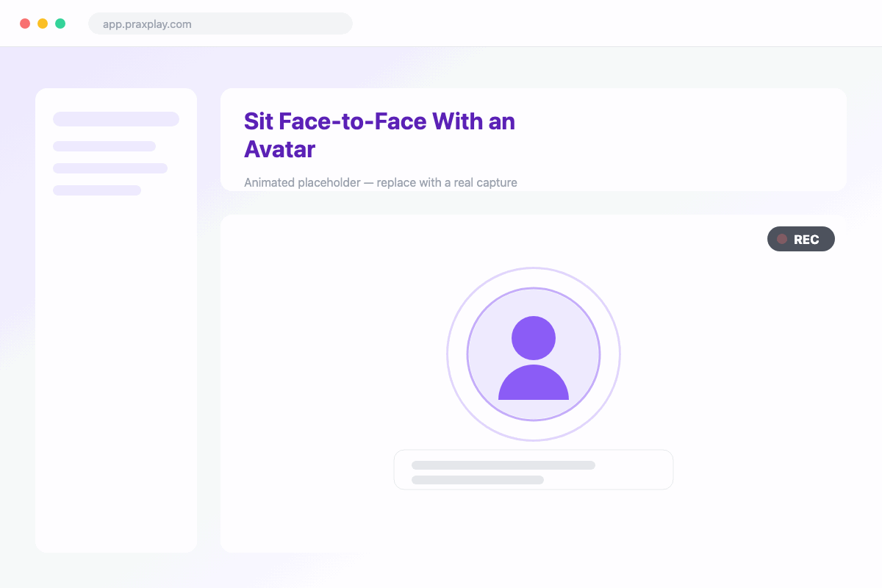Click the red dot in REC badge
Screen dimensions: 882x588
(782, 239)
